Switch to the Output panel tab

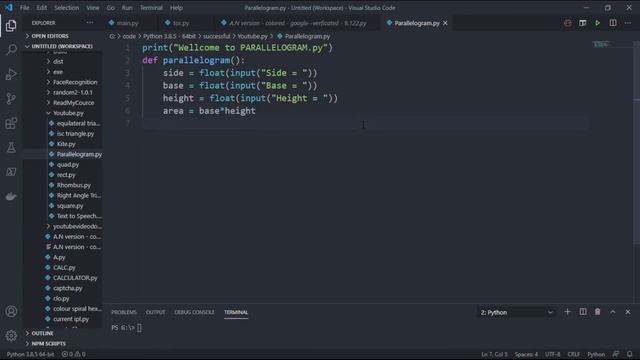click(x=156, y=312)
